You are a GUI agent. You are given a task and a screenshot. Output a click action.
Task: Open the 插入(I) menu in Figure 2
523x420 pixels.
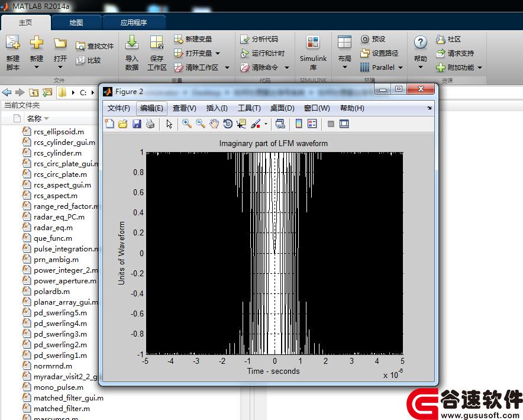[217, 108]
